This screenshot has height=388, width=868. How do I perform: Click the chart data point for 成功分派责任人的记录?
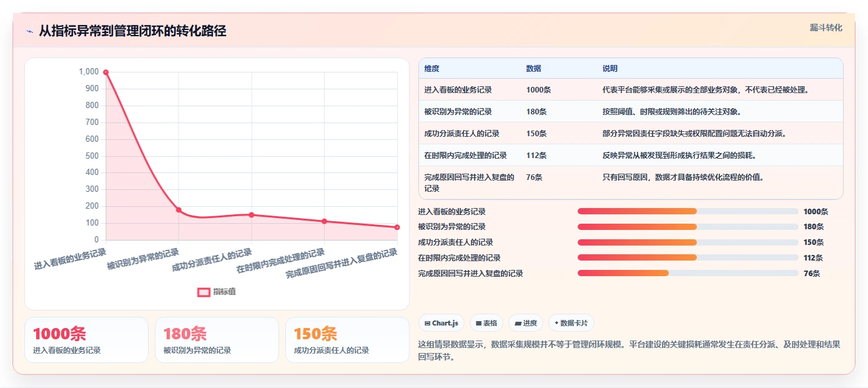[x=252, y=215]
